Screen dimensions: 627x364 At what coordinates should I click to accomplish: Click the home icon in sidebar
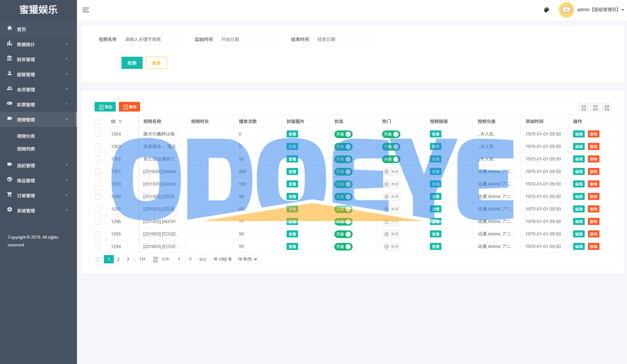point(10,28)
